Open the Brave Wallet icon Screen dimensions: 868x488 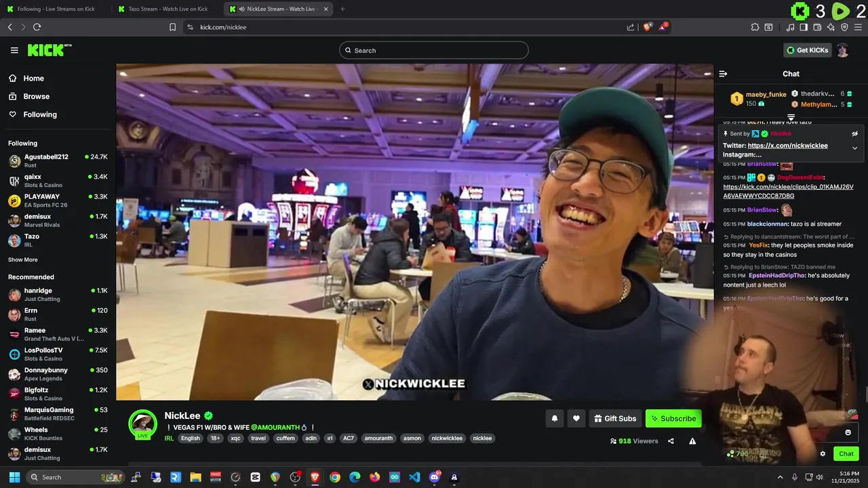pyautogui.click(x=817, y=27)
